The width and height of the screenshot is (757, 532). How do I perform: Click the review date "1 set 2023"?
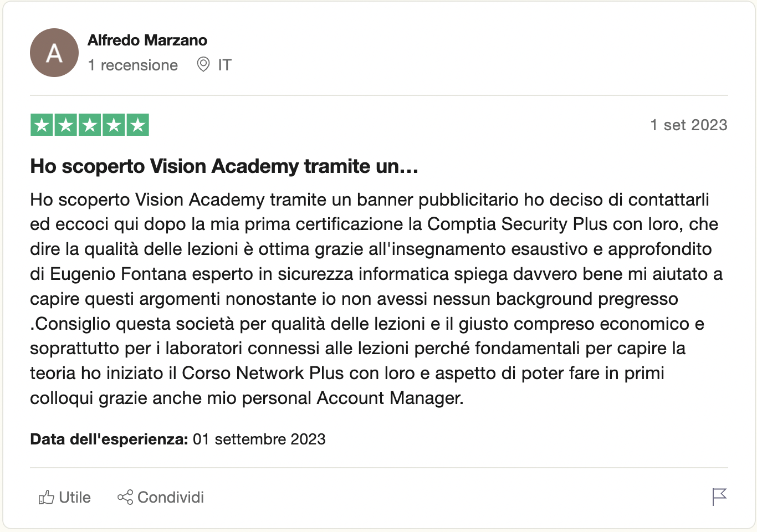click(688, 125)
